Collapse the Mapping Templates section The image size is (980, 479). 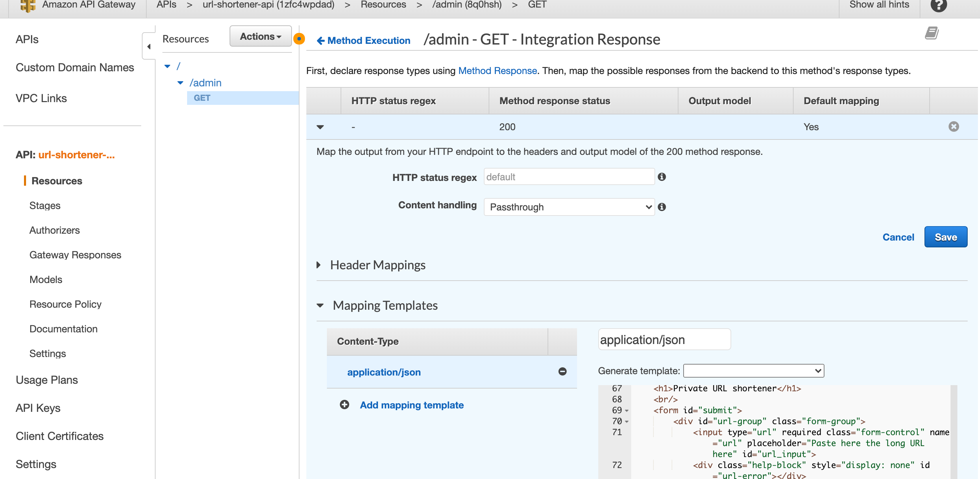coord(320,306)
